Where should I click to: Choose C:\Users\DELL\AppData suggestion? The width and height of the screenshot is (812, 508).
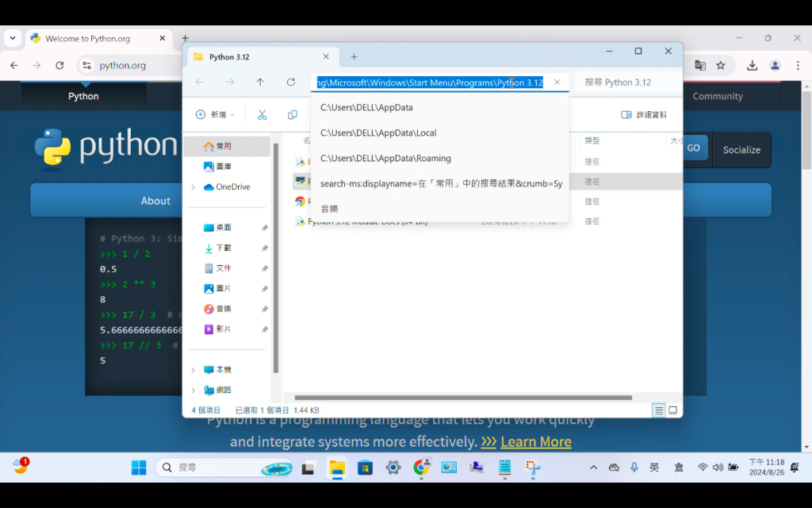click(439, 107)
